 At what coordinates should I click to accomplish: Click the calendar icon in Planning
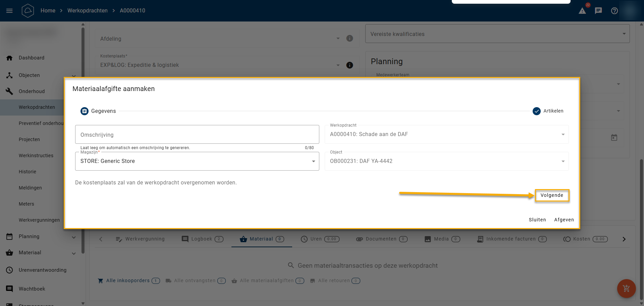point(614,137)
